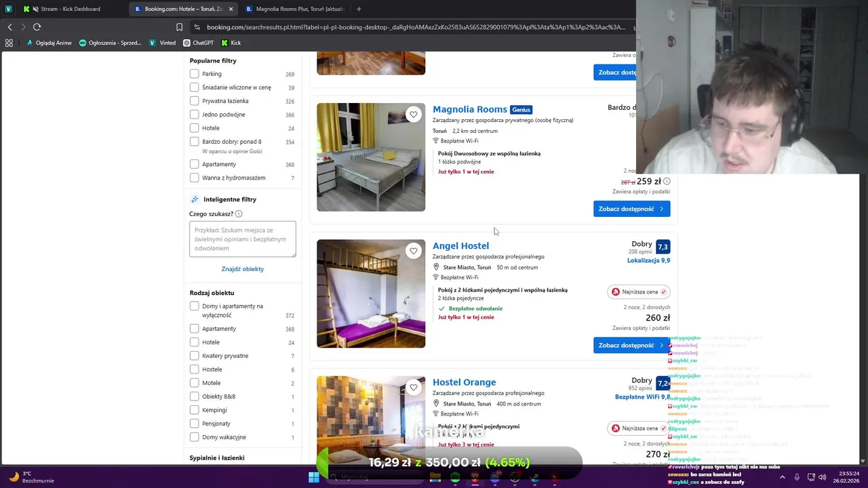
Task: Go back using the browser back arrow
Action: pyautogui.click(x=9, y=27)
